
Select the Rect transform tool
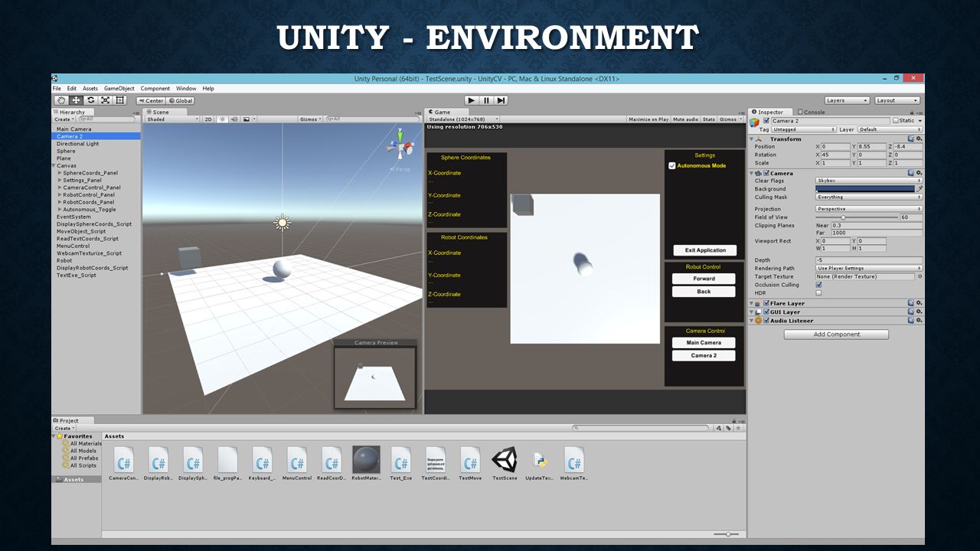click(x=119, y=100)
